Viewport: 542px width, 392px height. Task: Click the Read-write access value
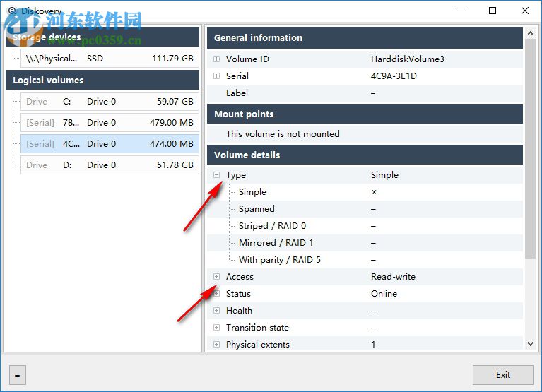click(393, 277)
